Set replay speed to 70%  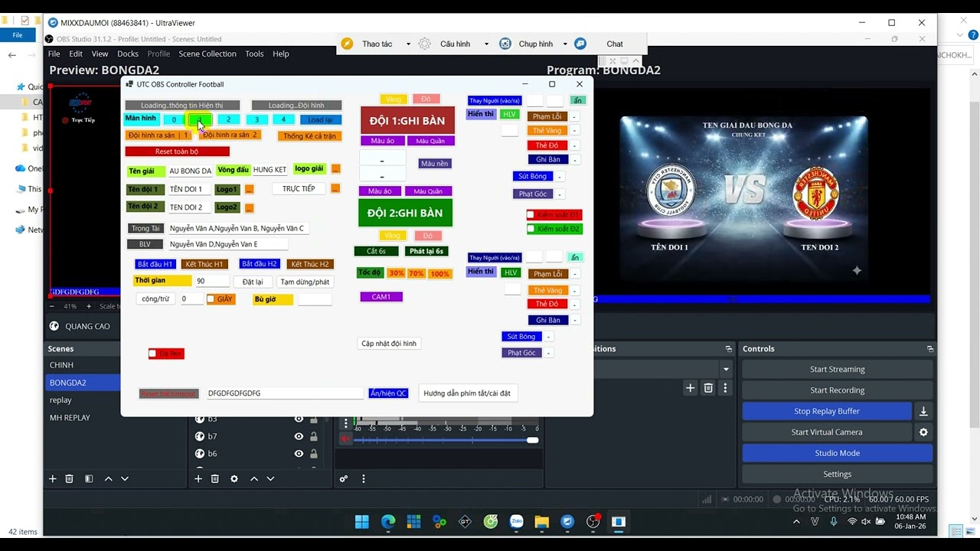(416, 273)
